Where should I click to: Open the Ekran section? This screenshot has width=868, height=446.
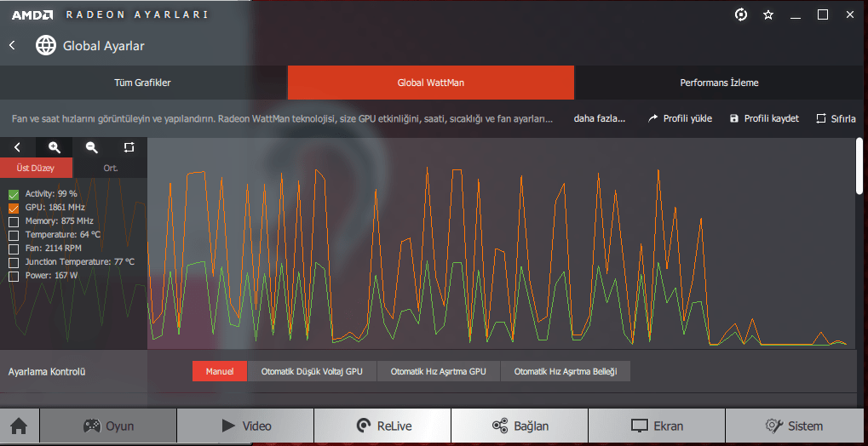tap(657, 426)
